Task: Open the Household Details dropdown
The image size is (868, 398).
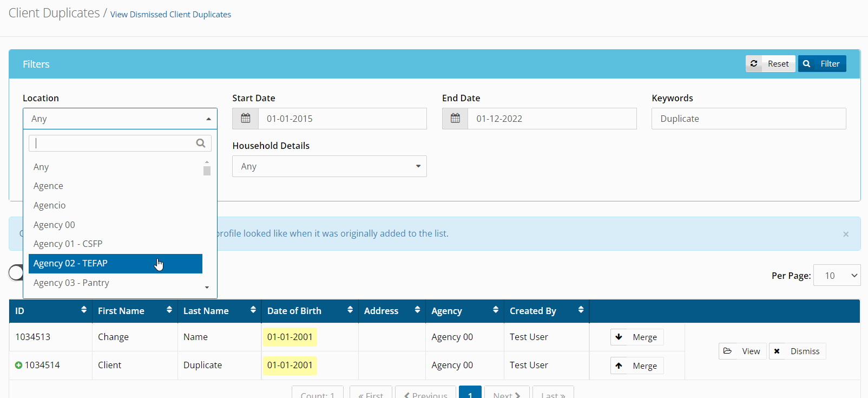Action: 329,166
